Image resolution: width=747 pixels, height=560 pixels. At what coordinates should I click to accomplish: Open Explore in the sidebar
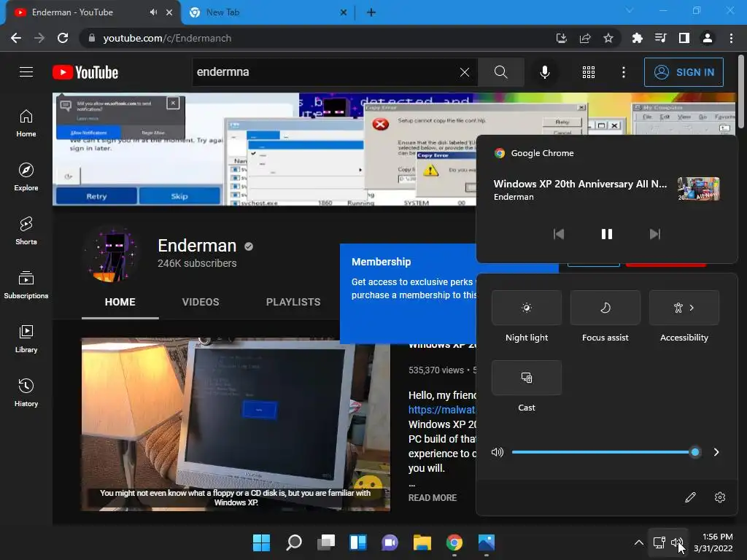pyautogui.click(x=26, y=177)
